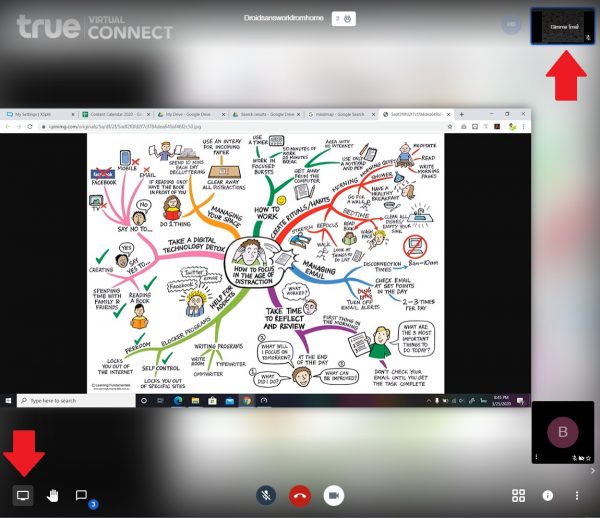Launch Microsoft Edge from the taskbar
This screenshot has height=518, width=600.
coord(178,401)
